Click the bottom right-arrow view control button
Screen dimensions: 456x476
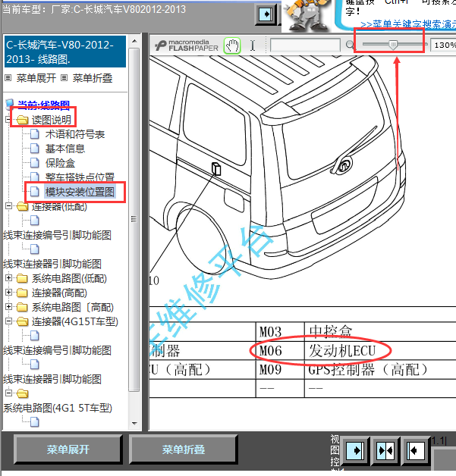[x=355, y=450]
